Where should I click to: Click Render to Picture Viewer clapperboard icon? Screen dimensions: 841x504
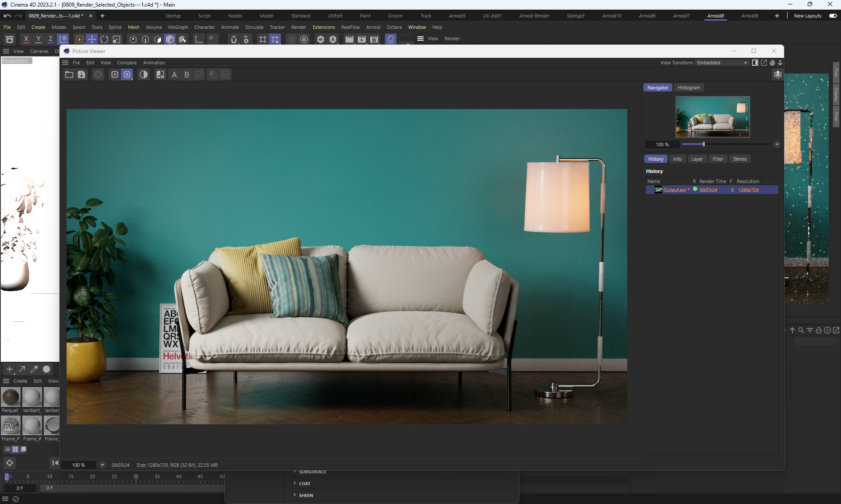click(362, 39)
